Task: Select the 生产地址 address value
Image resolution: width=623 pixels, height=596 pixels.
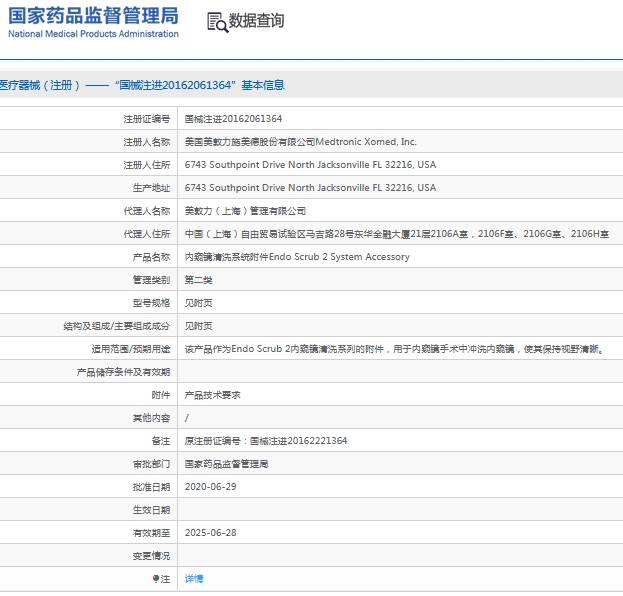Action: [310, 188]
